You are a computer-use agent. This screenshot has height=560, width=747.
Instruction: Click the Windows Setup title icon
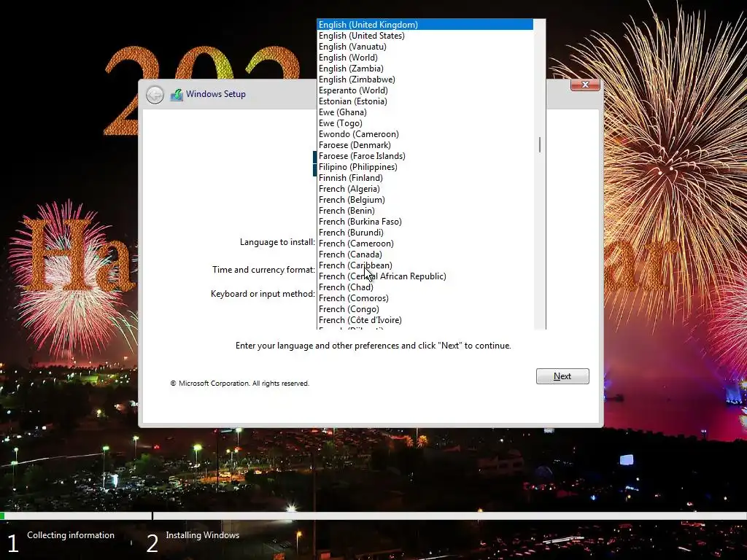tap(177, 95)
